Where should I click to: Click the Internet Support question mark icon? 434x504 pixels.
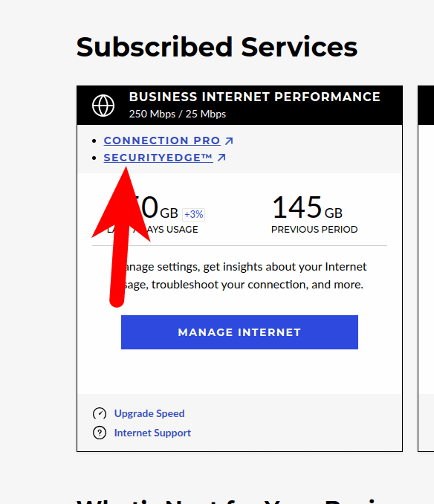100,433
